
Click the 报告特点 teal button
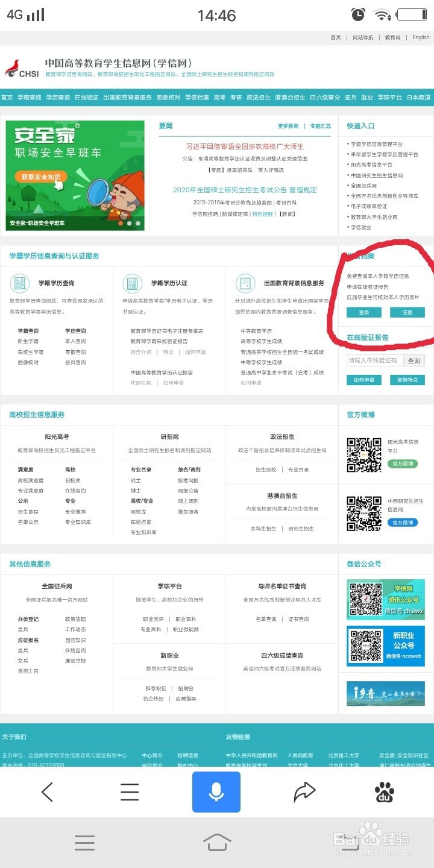pyautogui.click(x=407, y=380)
